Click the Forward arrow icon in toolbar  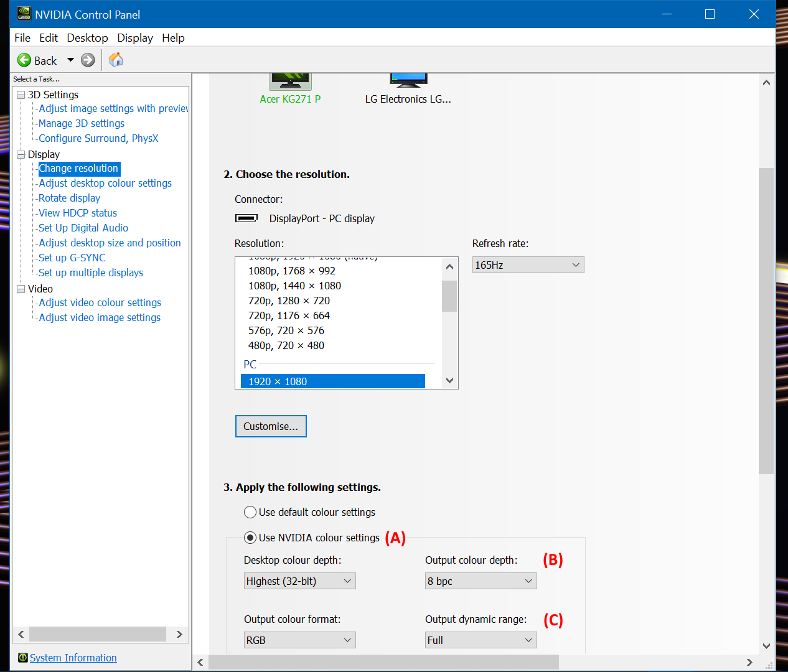[88, 60]
